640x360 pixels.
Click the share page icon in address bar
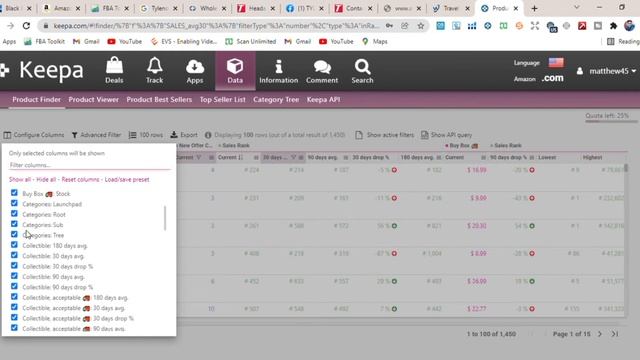pos(404,26)
